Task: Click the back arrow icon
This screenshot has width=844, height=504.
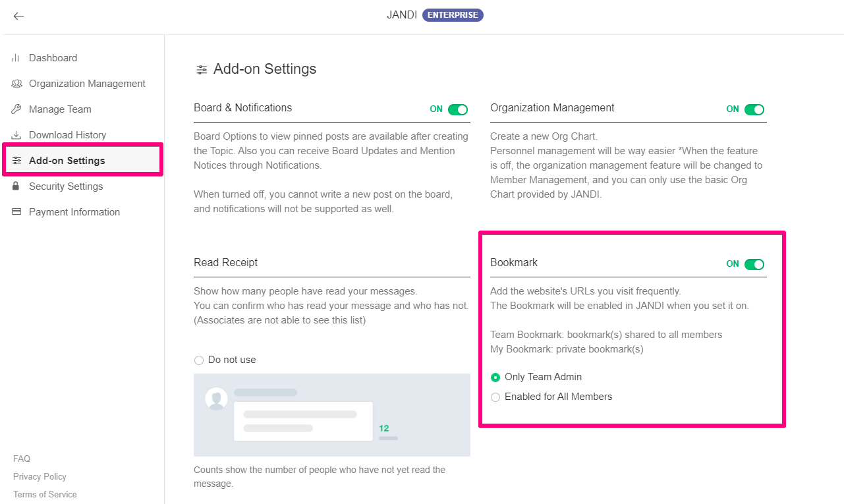Action: click(18, 16)
